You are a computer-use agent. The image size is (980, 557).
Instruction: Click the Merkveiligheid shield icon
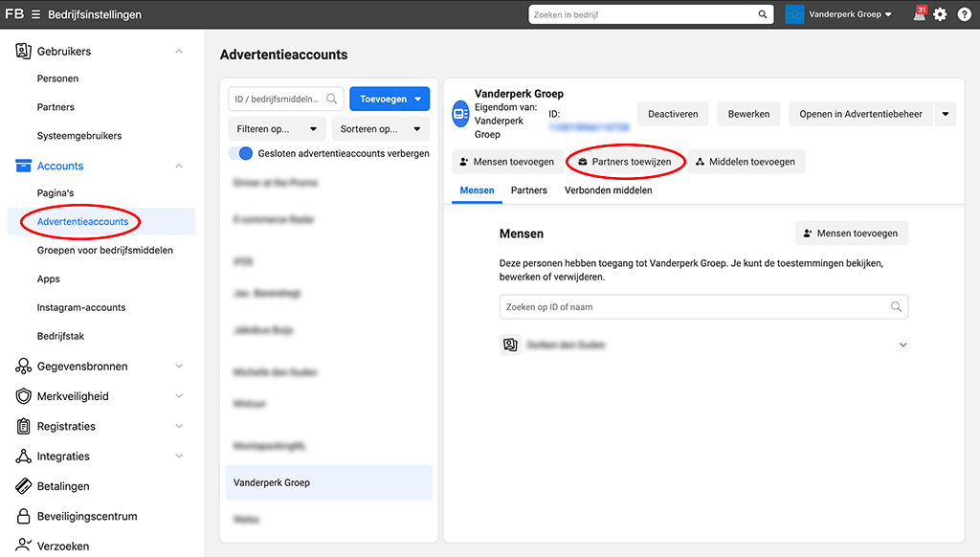[24, 396]
